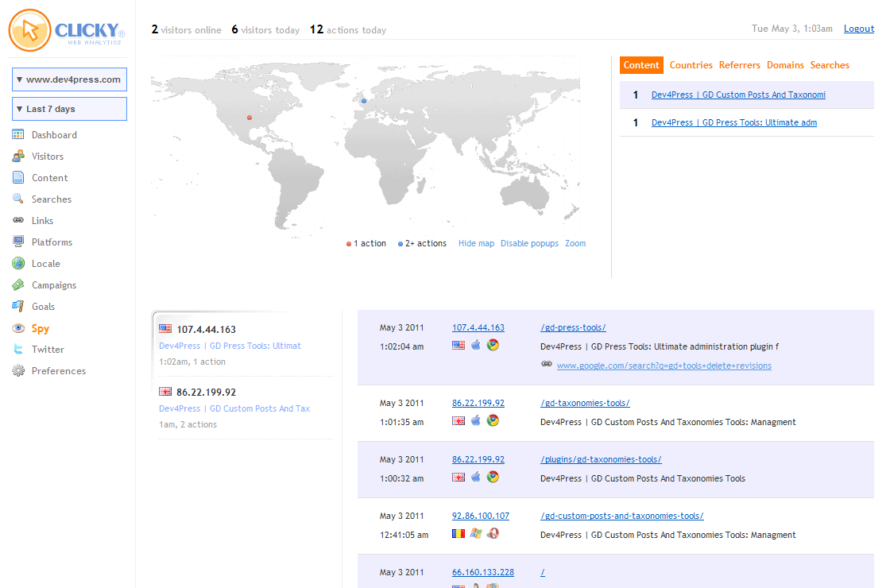The width and height of the screenshot is (890, 588).
Task: Click the Logout link
Action: 859,29
